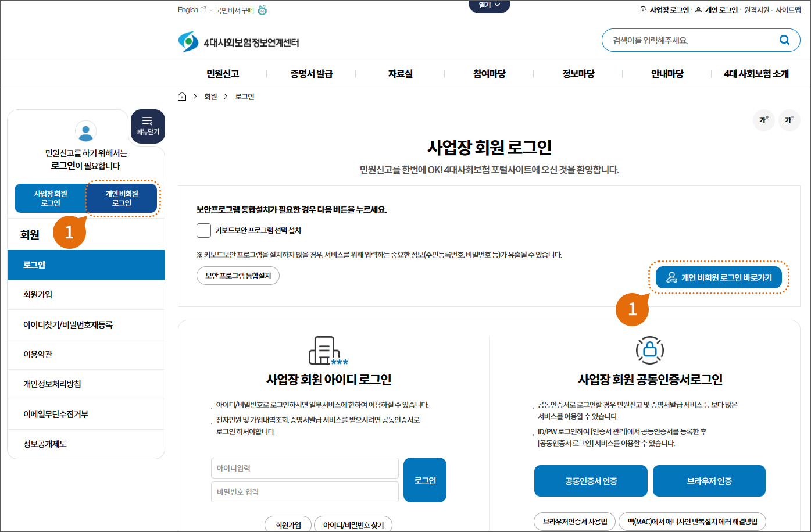Viewport: 811px width, 532px height.
Task: Click 회원 in the breadcrumb
Action: point(210,97)
